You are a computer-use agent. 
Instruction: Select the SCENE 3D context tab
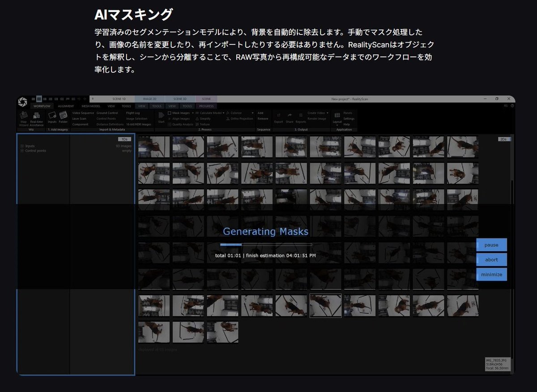(180, 99)
